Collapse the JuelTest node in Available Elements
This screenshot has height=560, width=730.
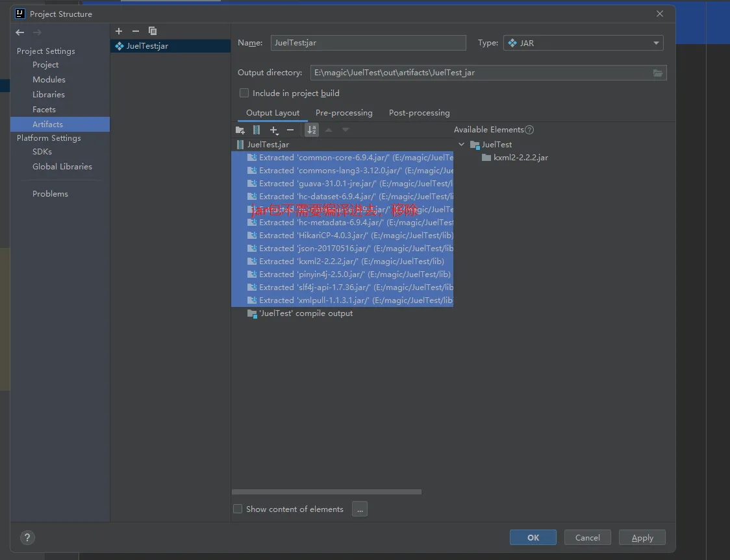click(x=462, y=145)
